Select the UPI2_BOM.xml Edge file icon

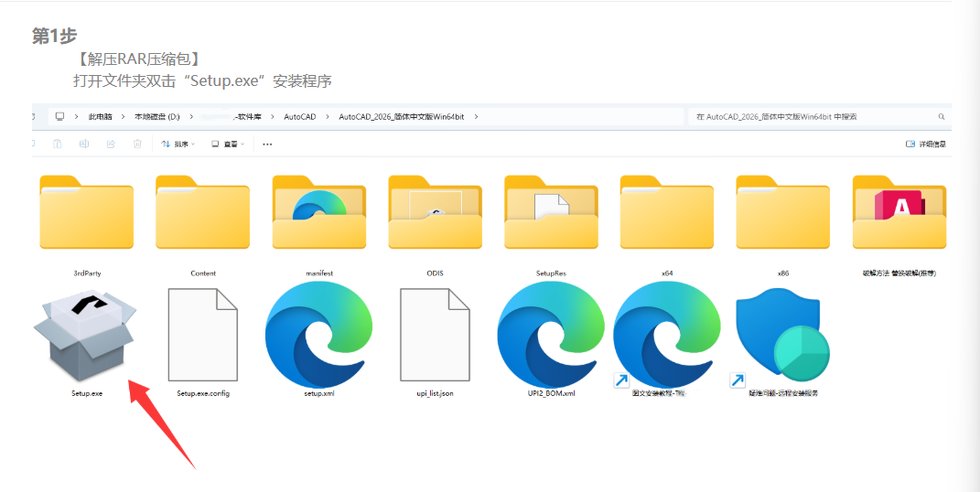(551, 335)
